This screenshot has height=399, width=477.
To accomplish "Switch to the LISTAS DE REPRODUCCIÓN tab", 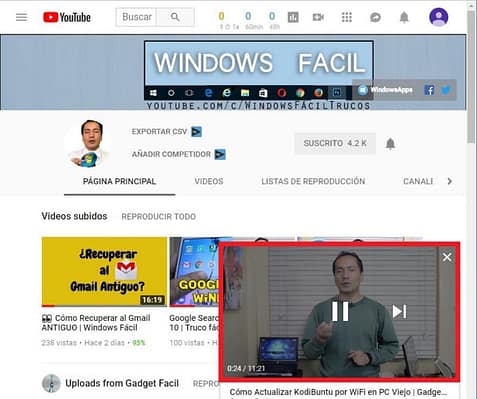I will pos(313,181).
